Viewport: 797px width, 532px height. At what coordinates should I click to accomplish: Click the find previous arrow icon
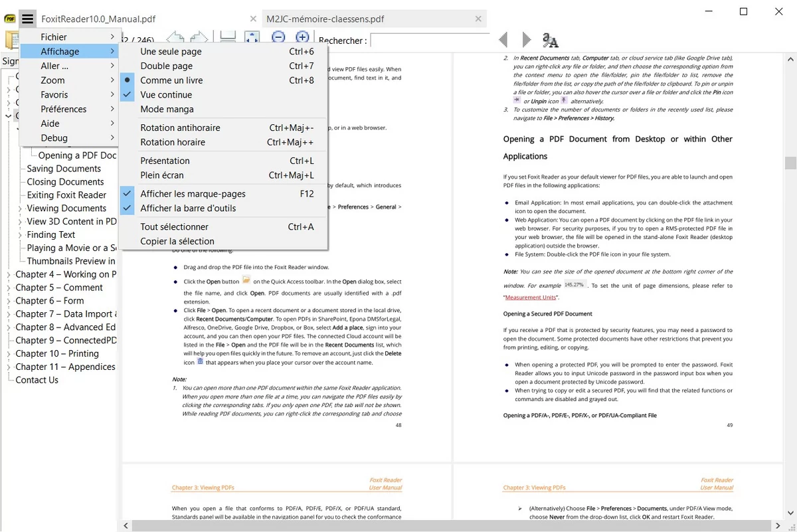pos(503,40)
